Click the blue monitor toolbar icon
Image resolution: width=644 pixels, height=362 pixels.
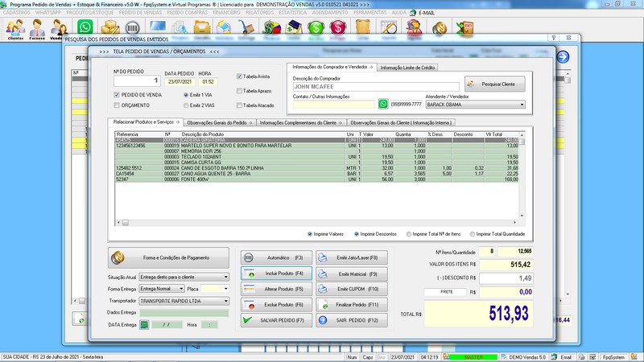158,27
